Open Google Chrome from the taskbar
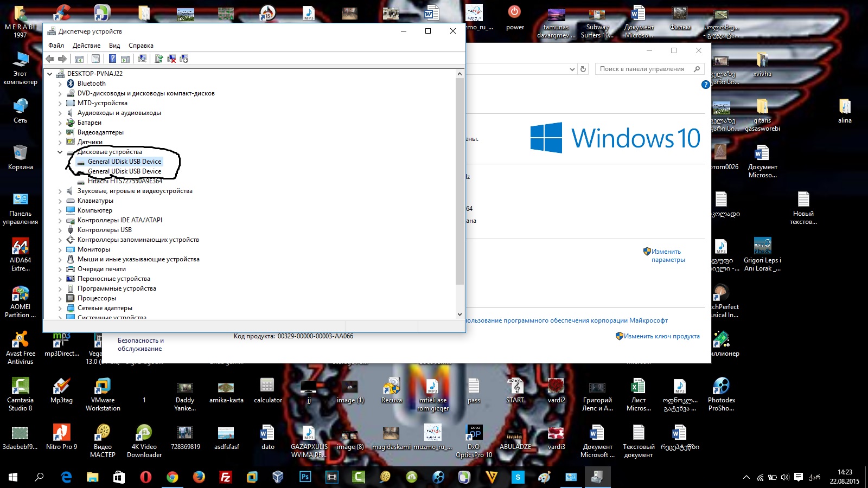This screenshot has width=868, height=488. 173,477
